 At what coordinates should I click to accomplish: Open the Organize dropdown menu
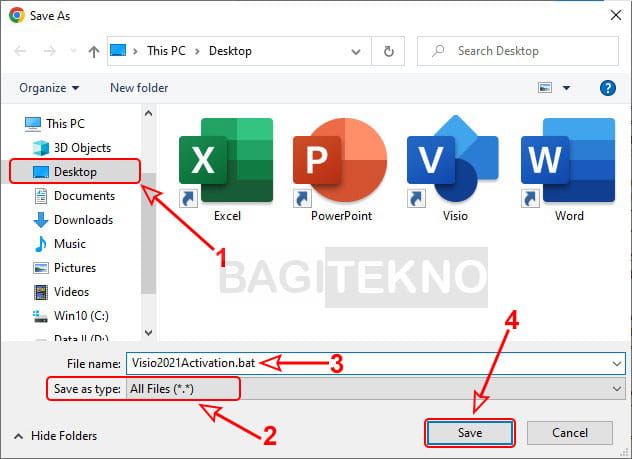(x=49, y=87)
